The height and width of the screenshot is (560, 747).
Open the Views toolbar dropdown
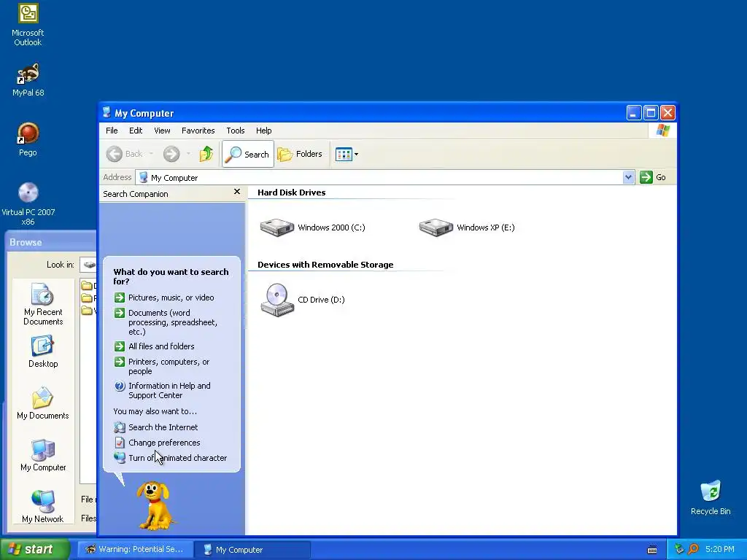point(347,154)
